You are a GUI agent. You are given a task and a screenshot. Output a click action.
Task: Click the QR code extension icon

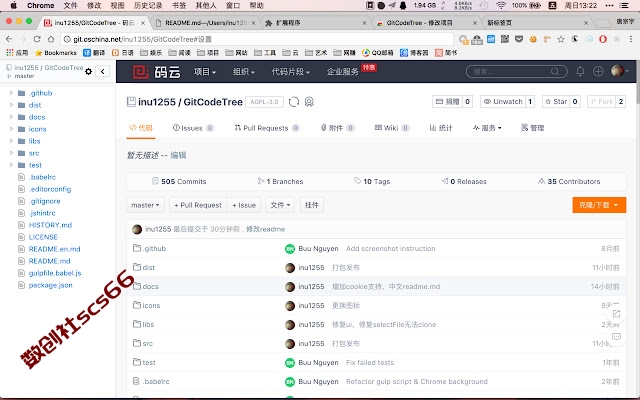pyautogui.click(x=505, y=39)
